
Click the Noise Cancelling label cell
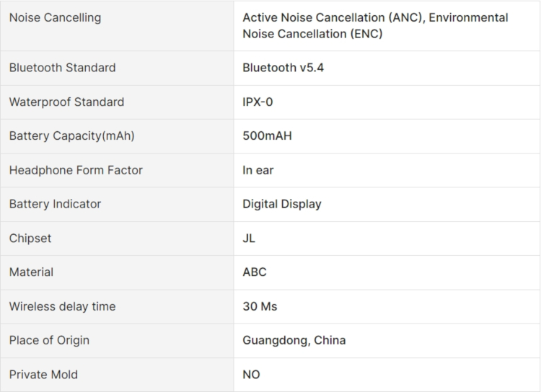(x=55, y=17)
